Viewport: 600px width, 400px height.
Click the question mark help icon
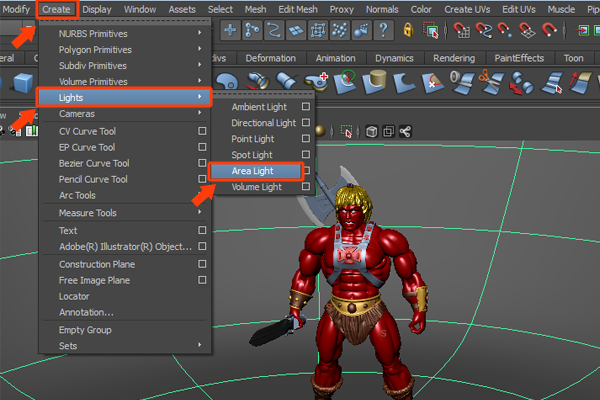[x=384, y=30]
